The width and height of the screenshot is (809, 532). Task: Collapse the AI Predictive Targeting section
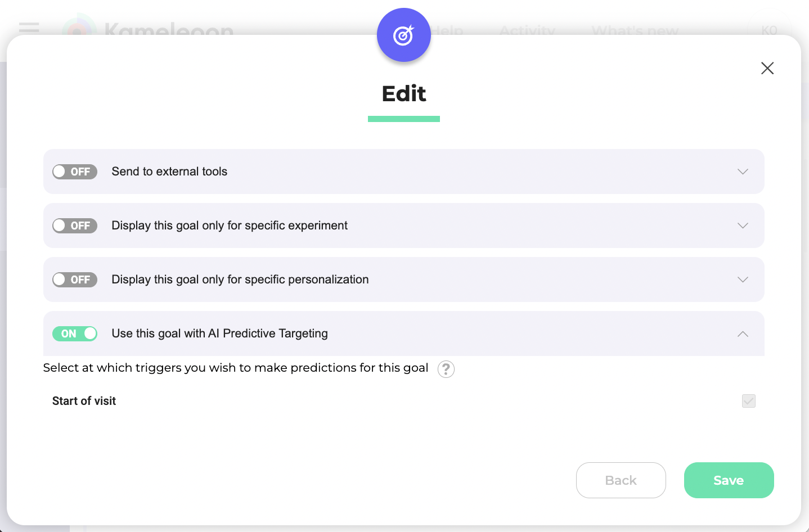click(743, 333)
